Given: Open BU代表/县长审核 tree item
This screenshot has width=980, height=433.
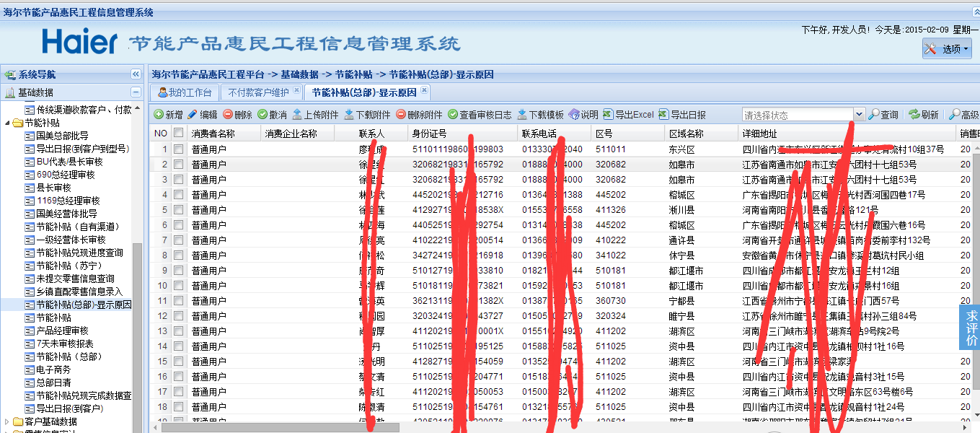Looking at the screenshot, I should tap(69, 162).
